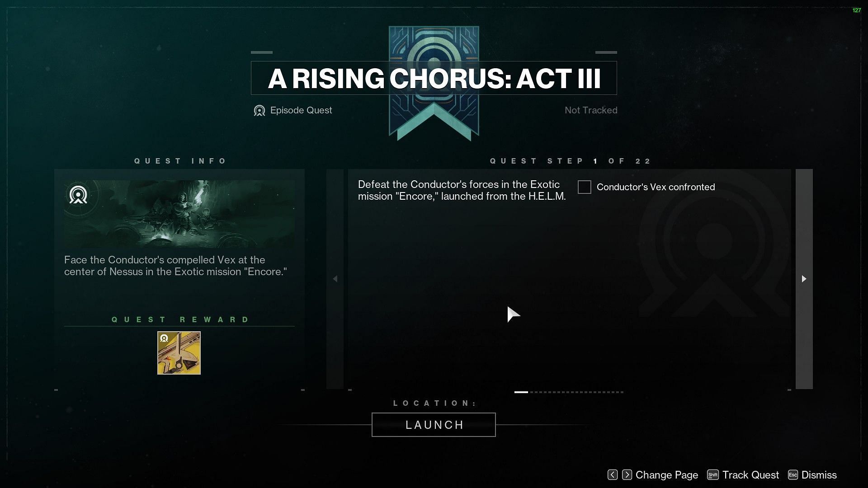Toggle the Conductor's Vex confronted checkbox
Image resolution: width=868 pixels, height=488 pixels.
[x=584, y=187]
